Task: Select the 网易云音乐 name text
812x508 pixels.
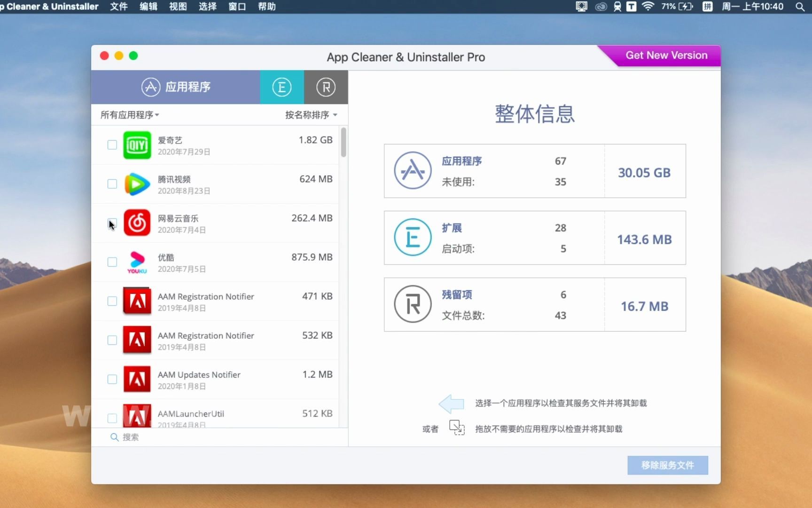Action: [178, 218]
